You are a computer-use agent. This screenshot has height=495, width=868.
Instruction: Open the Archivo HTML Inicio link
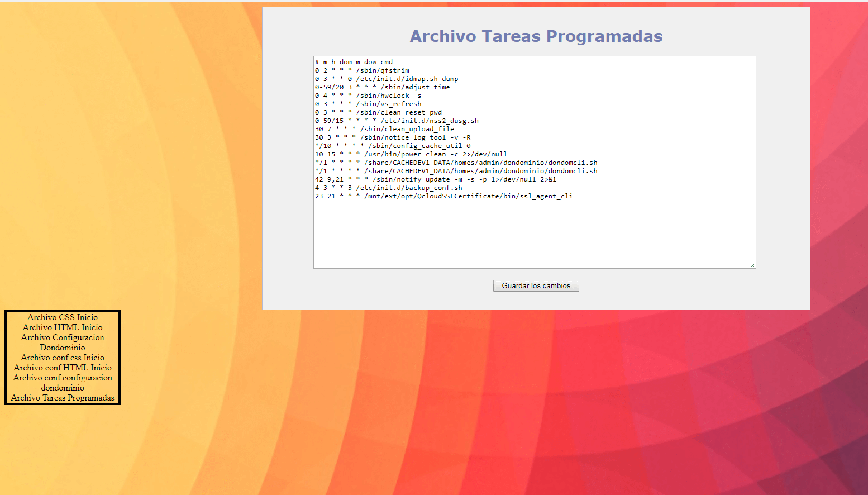[x=63, y=327]
